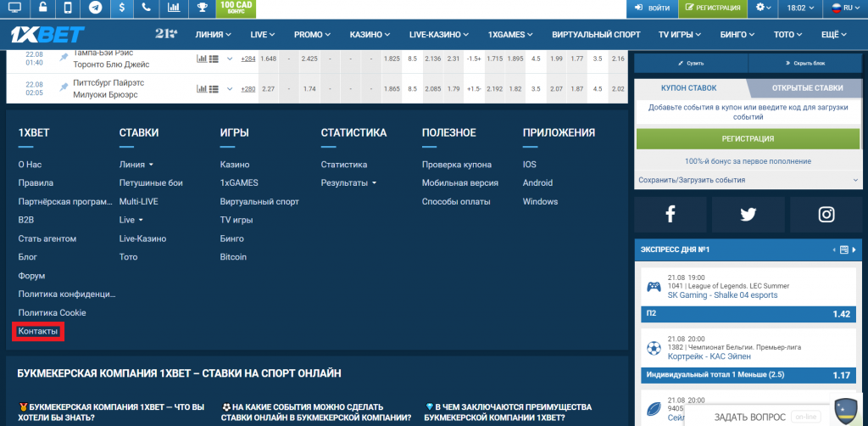This screenshot has width=868, height=426.
Task: Click the green Регистрация button in top bar
Action: pos(713,8)
